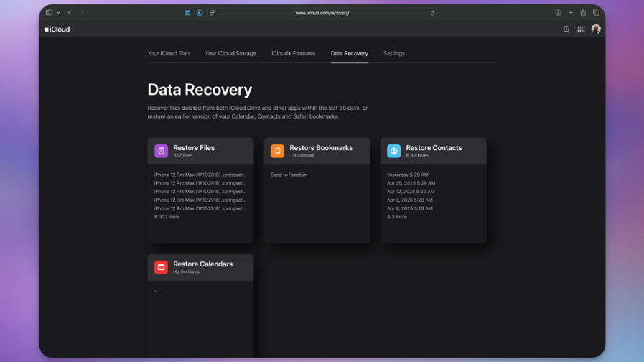Click the '& 322 more' files link
Image resolution: width=644 pixels, height=362 pixels.
coord(167,217)
